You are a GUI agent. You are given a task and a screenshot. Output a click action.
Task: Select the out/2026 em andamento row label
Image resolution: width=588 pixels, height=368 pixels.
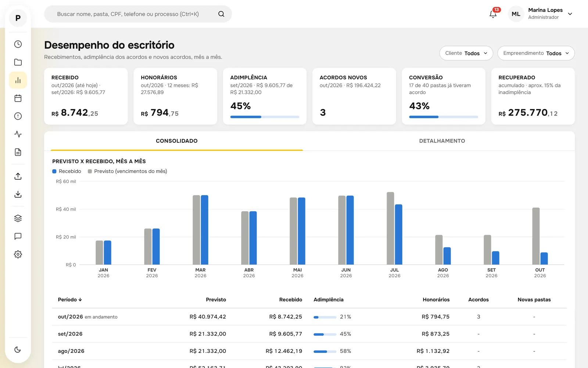pyautogui.click(x=87, y=317)
